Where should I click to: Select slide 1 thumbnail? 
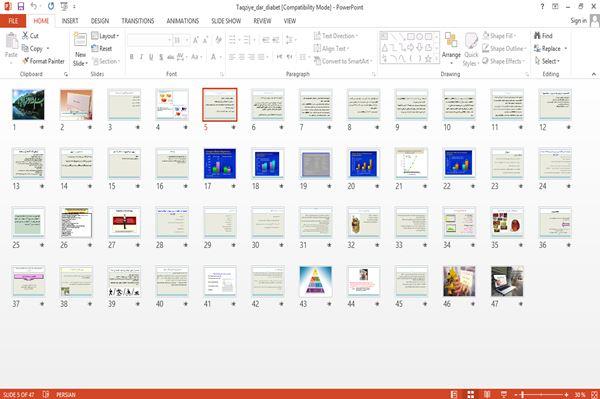(28, 104)
